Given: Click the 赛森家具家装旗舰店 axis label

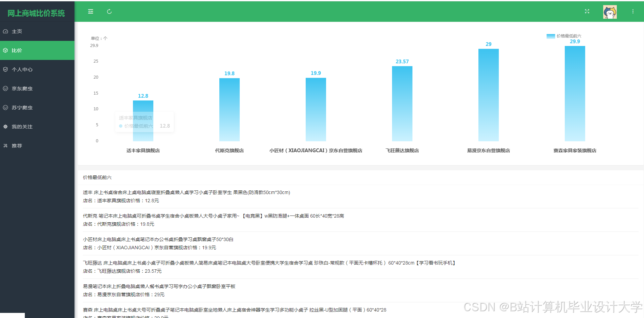Looking at the screenshot, I should tap(575, 150).
